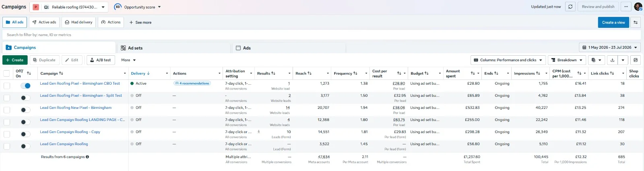Screen dimensions: 644x171
Task: Toggle off the Birmingham CBO Test campaign
Action: pyautogui.click(x=25, y=85)
